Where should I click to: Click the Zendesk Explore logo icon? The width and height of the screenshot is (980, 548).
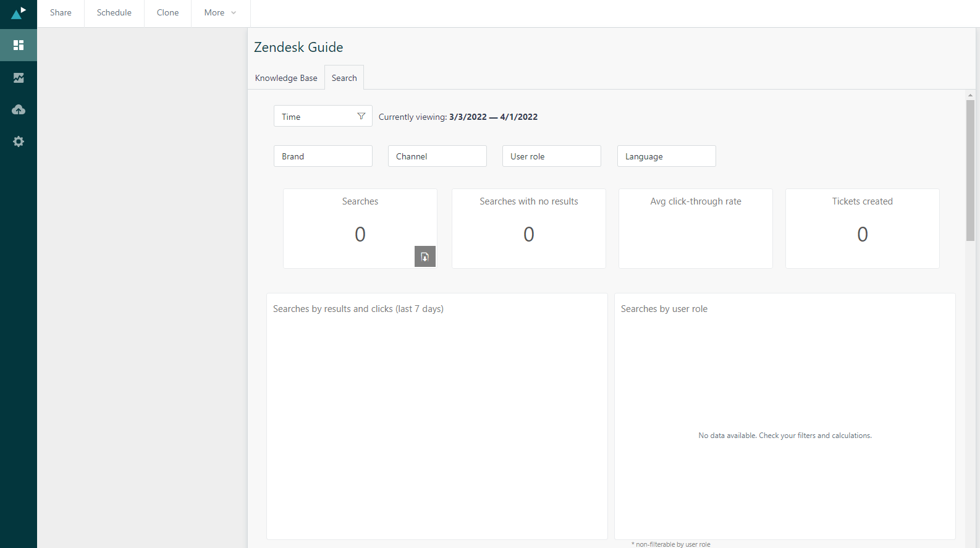19,13
